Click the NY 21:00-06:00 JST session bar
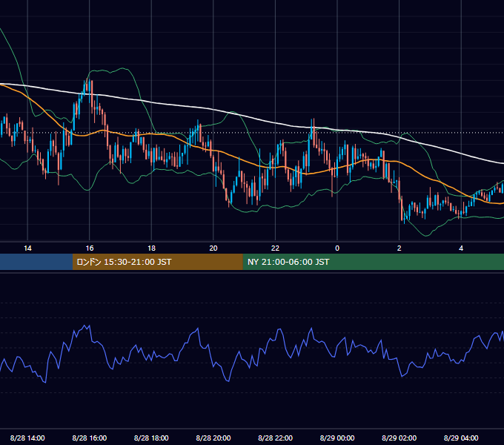504x445 pixels. (373, 262)
